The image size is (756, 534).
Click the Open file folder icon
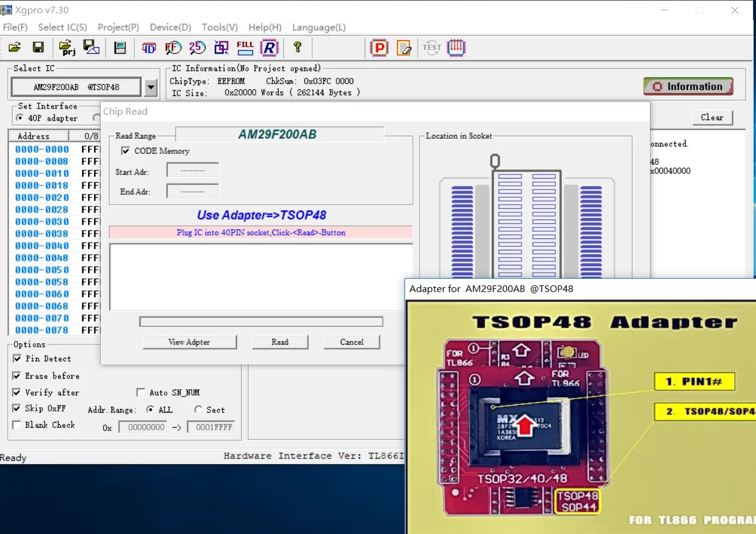14,48
